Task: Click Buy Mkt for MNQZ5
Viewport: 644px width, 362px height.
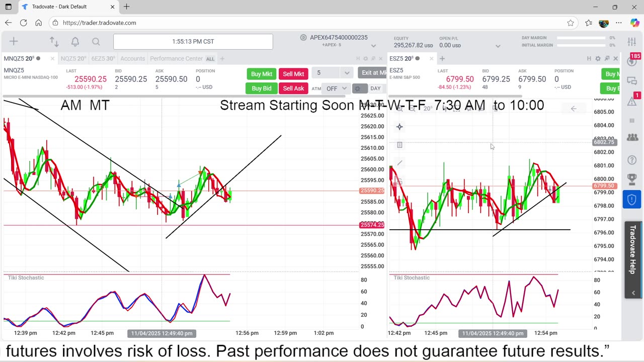Action: point(262,74)
